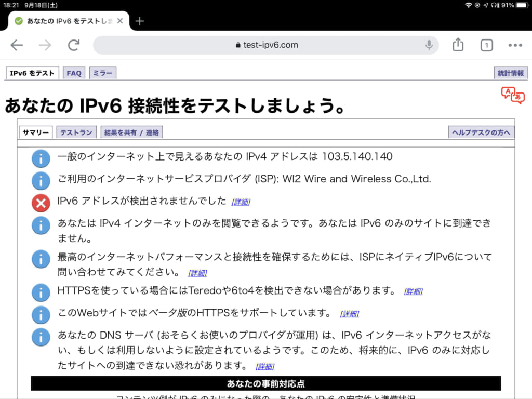Open the share sheet icon
Viewport: 532px width, 399px height.
458,45
